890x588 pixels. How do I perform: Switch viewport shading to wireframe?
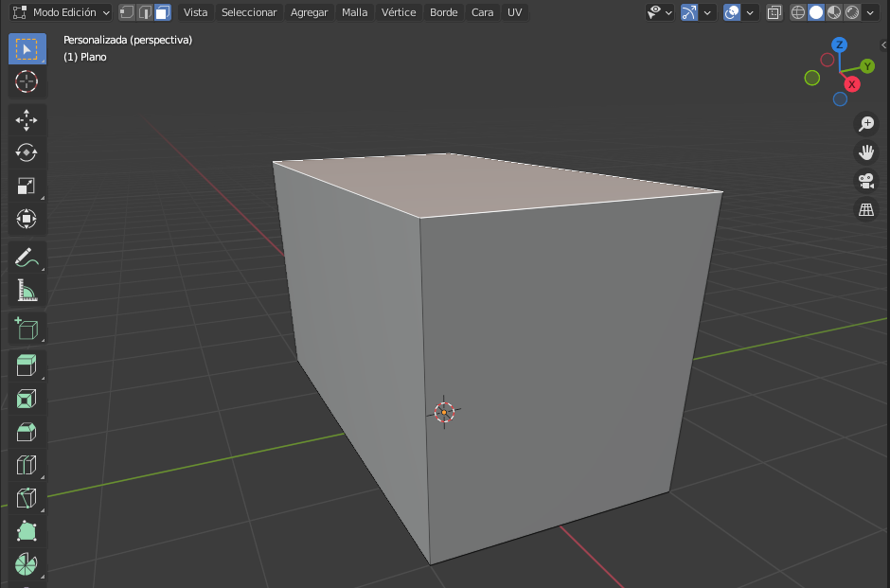[x=798, y=12]
